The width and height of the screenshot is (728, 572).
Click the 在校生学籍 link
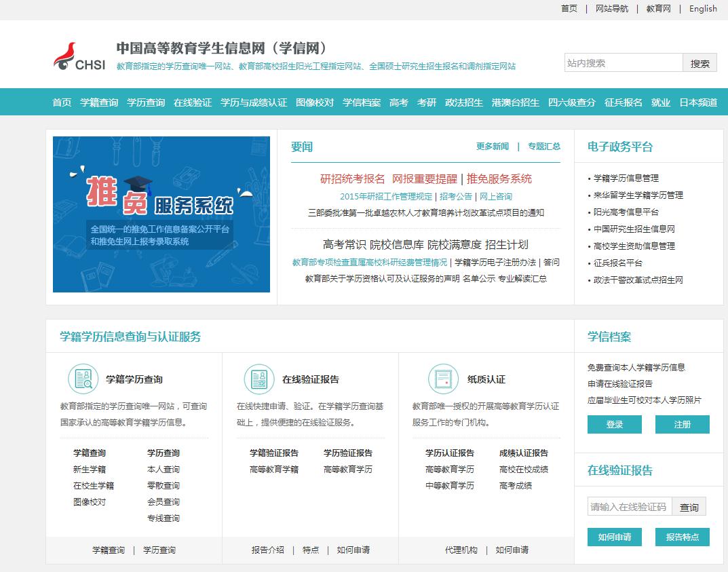[x=94, y=486]
